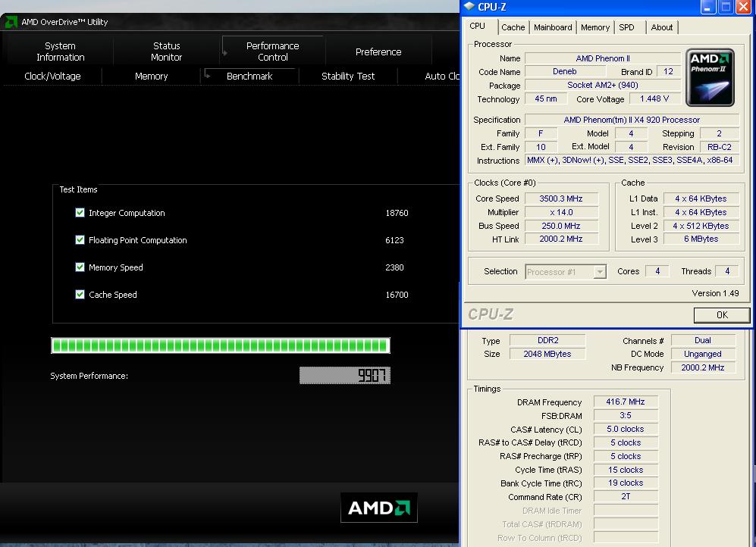
Task: Click the memory Type value DDR2
Action: click(x=547, y=340)
